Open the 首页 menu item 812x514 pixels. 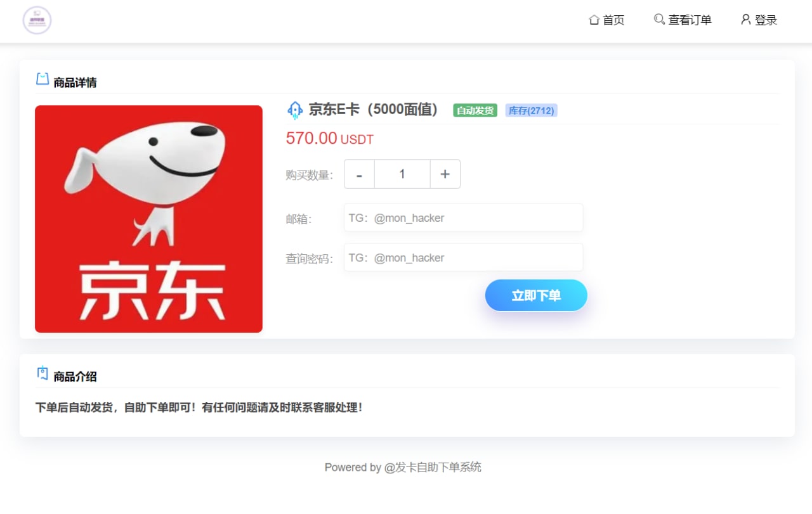pos(613,20)
